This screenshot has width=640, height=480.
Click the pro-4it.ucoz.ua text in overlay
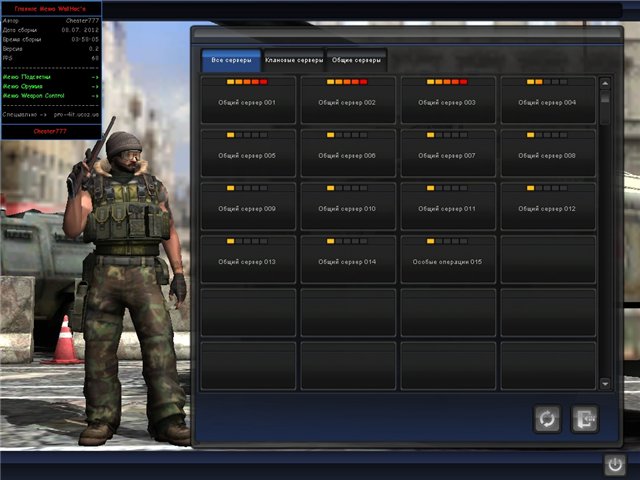tap(76, 115)
